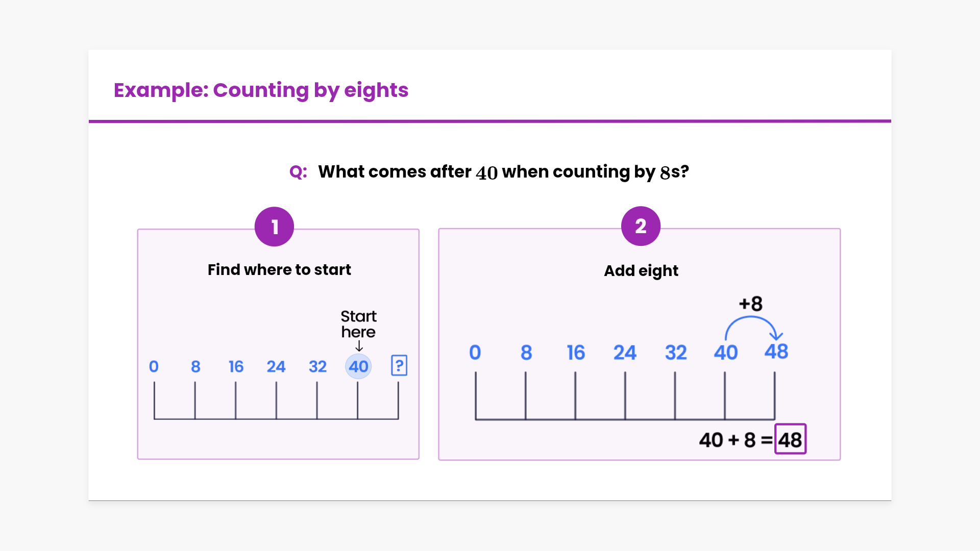
Task: Click the purple step 1 circle badge
Action: (274, 227)
